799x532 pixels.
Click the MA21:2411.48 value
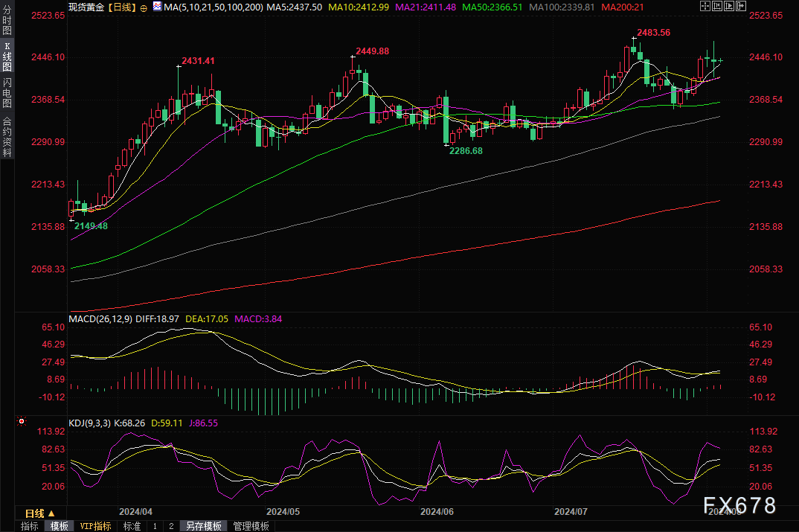(426, 7)
